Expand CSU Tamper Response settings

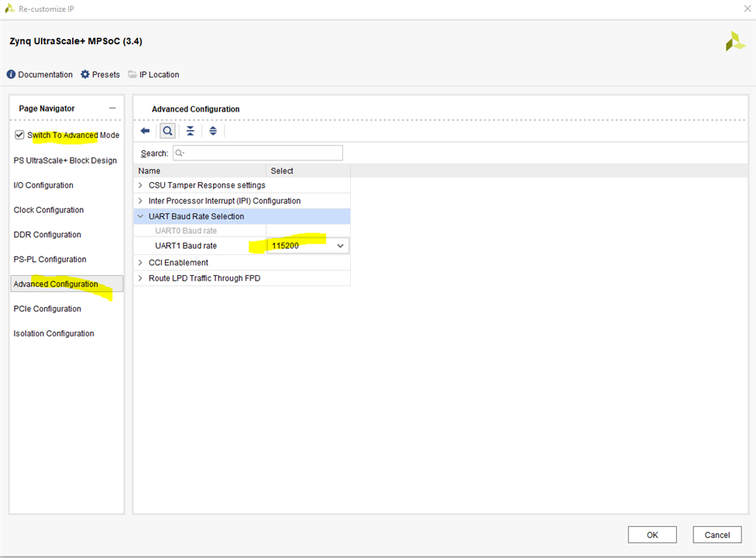click(x=140, y=185)
